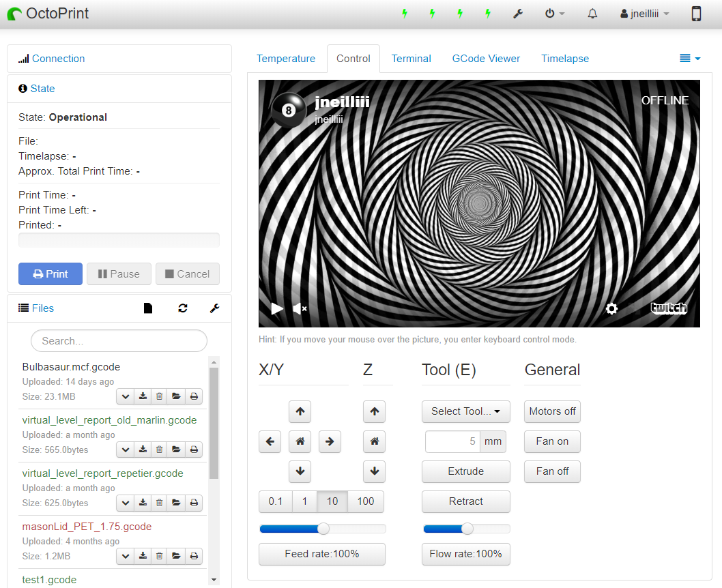Click the file list scrollbar
722x588 pixels.
[x=214, y=424]
